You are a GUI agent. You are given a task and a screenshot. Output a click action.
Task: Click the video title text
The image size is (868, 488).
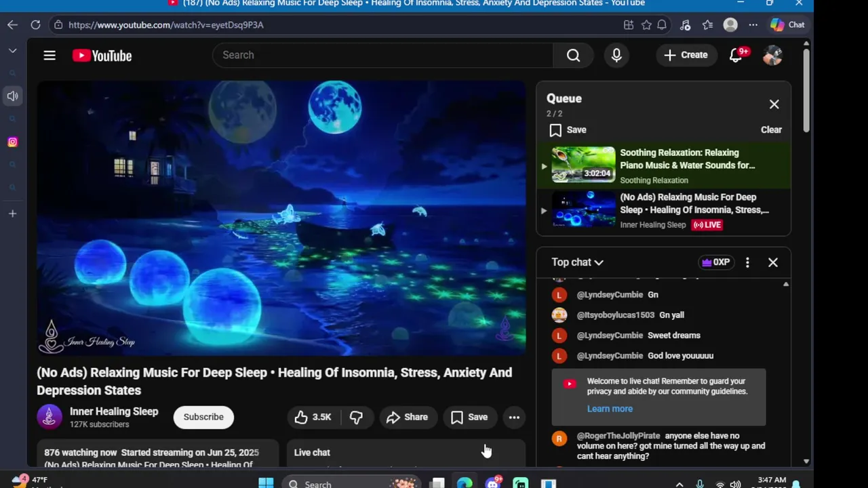click(x=275, y=381)
